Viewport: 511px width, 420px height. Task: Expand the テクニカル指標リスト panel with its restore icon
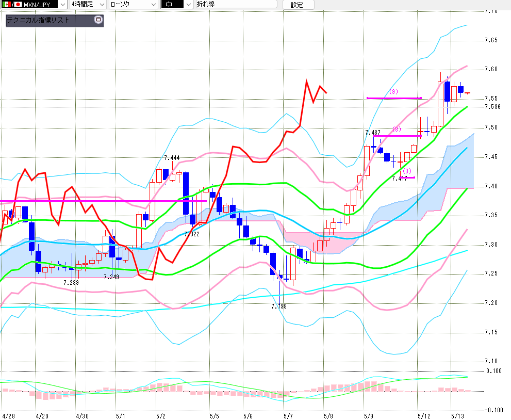pyautogui.click(x=98, y=20)
